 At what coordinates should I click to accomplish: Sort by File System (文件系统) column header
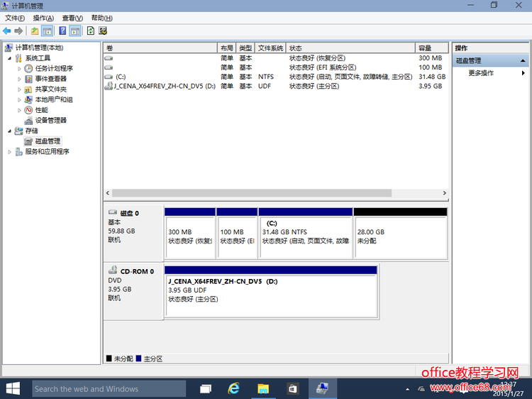(x=270, y=48)
